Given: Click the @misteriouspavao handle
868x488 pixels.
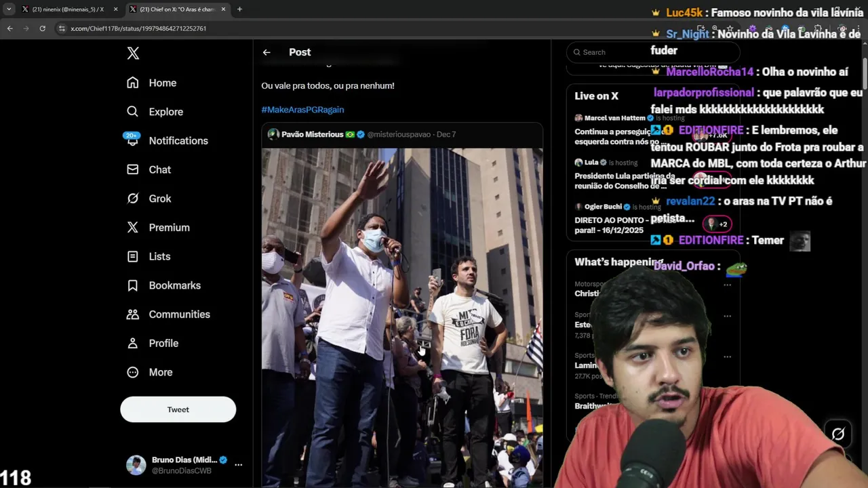Looking at the screenshot, I should [399, 134].
